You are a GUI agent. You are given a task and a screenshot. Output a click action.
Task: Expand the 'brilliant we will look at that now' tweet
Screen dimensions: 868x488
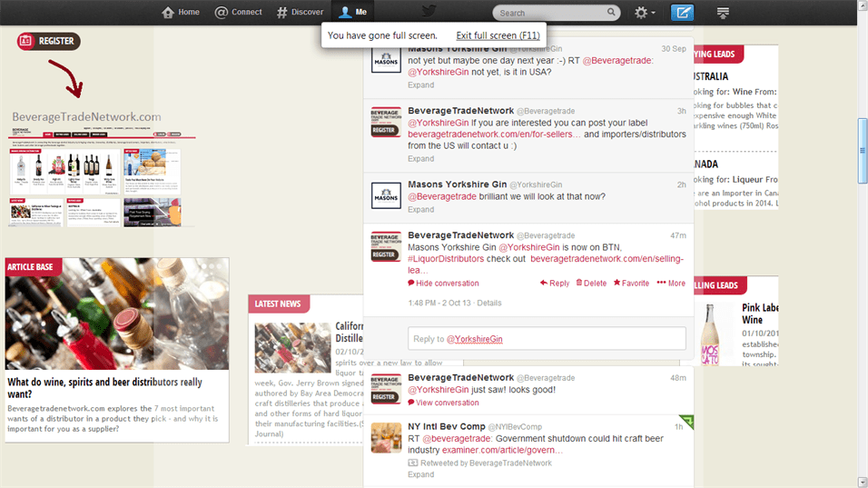tap(420, 209)
